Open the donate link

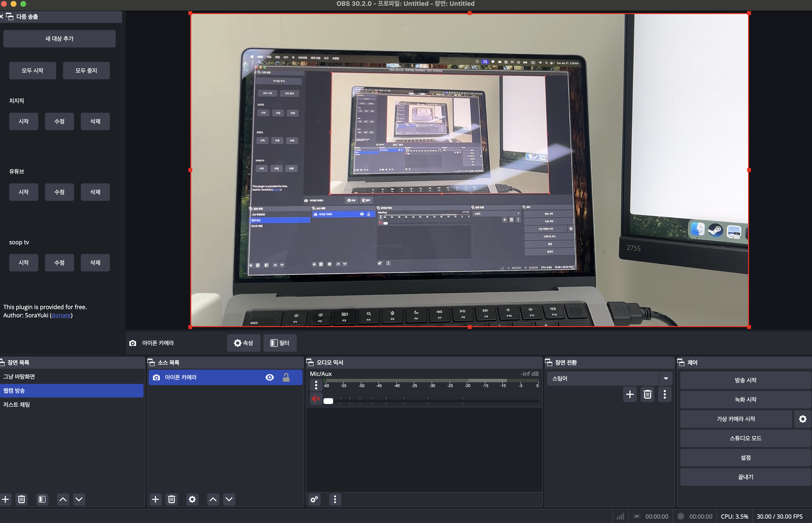click(x=61, y=315)
